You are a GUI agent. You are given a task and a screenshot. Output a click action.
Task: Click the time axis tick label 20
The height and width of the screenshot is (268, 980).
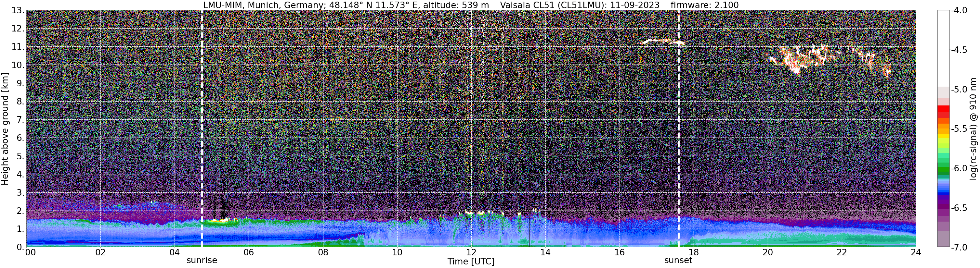[x=768, y=252]
